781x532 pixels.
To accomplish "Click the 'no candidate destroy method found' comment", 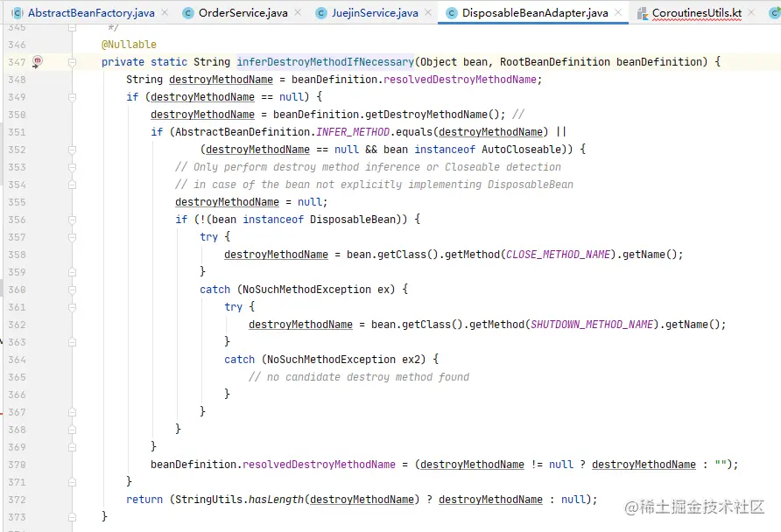I will (x=359, y=377).
